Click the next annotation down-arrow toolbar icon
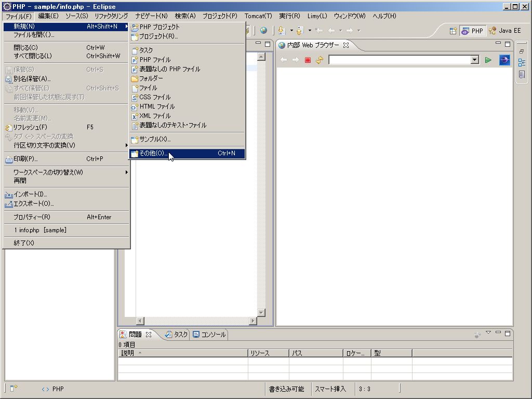The width and height of the screenshot is (532, 399). tap(282, 31)
